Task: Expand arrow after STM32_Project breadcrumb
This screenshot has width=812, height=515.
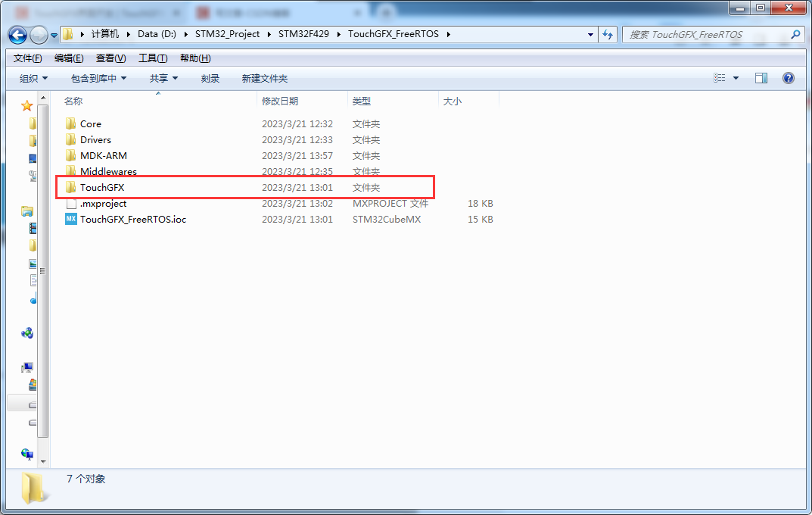Action: pyautogui.click(x=269, y=34)
